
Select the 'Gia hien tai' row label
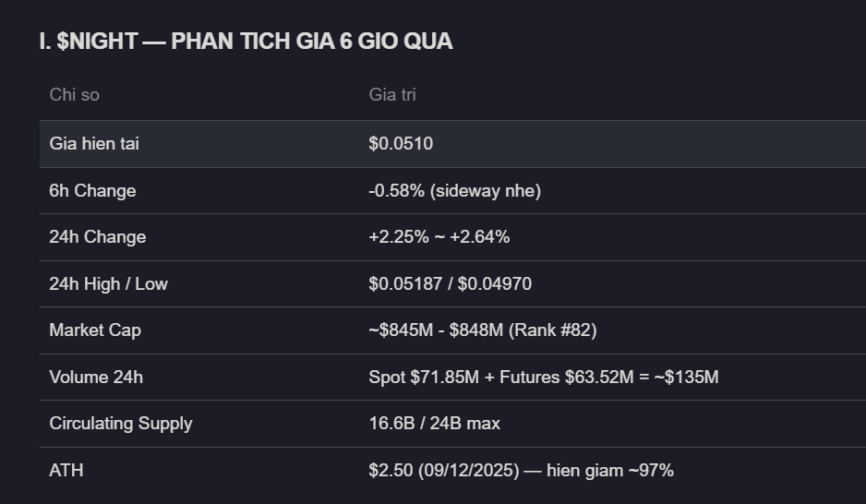pos(94,144)
